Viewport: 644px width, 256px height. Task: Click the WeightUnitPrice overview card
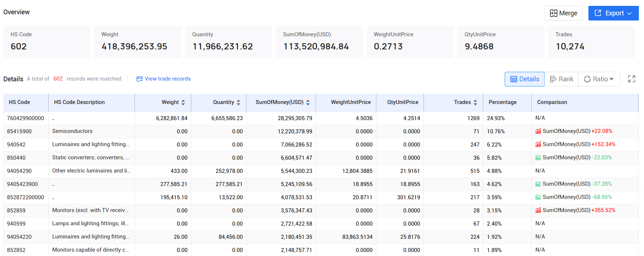click(x=410, y=42)
